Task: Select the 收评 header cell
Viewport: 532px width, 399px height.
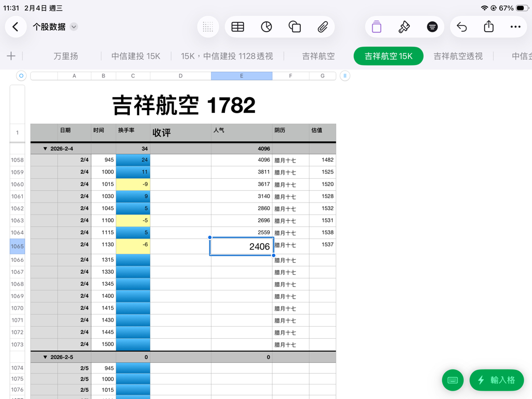Action: (180, 132)
